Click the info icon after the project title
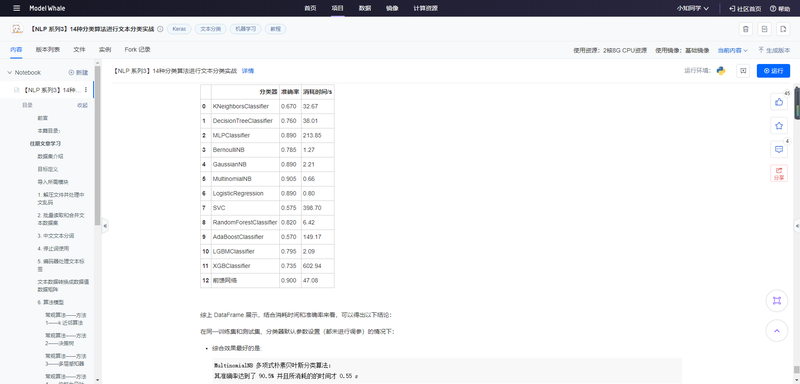Image resolution: width=800 pixels, height=384 pixels. click(x=160, y=29)
